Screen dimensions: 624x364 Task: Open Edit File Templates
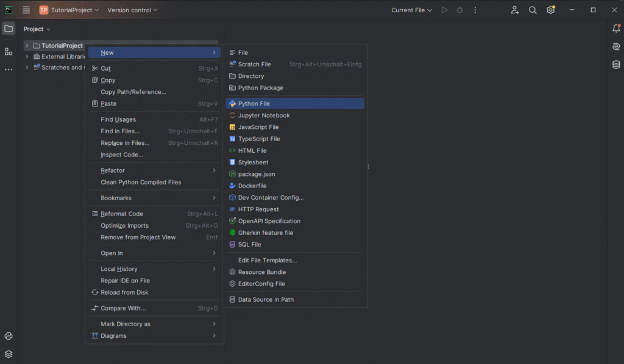(x=295, y=261)
